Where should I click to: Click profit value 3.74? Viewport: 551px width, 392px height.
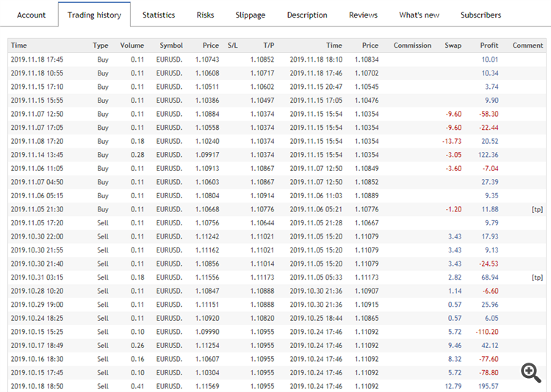click(x=491, y=87)
